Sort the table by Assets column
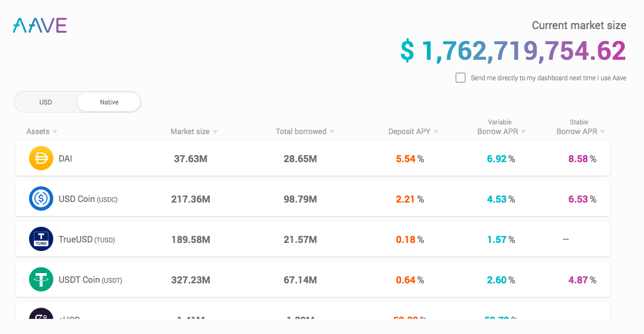 41,131
